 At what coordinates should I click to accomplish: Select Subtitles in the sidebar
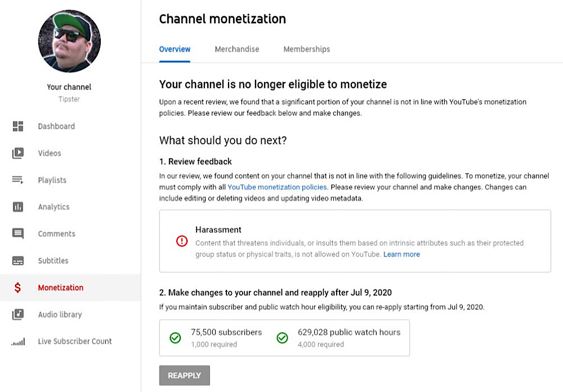click(x=70, y=261)
